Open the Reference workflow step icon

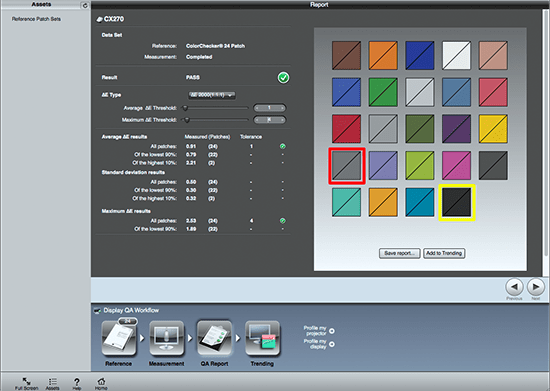pyautogui.click(x=119, y=338)
